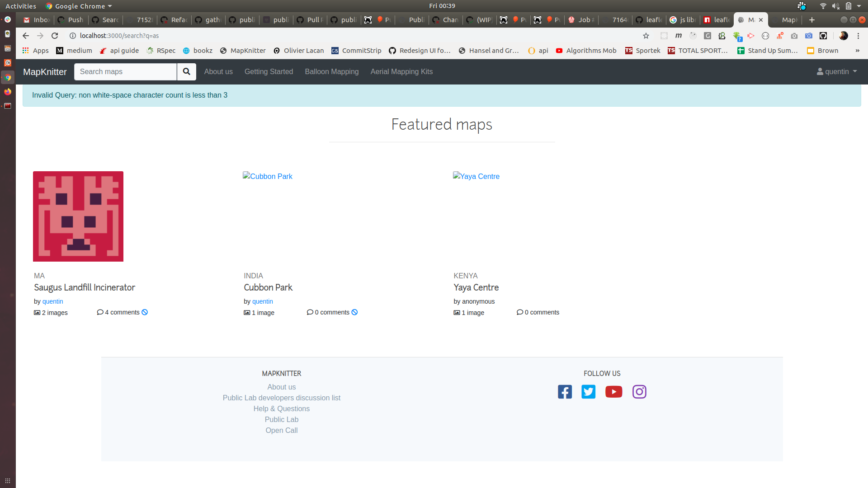Bookmark this page with the star icon
The height and width of the screenshot is (488, 868).
coord(646,36)
